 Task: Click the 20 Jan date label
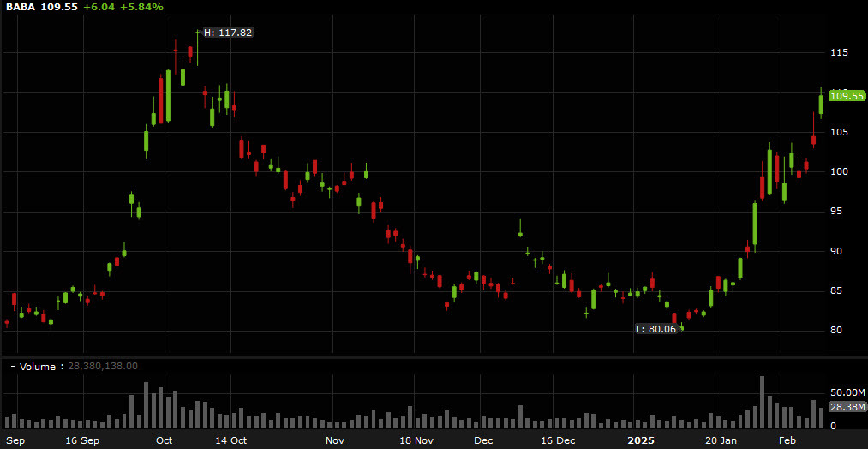click(x=721, y=440)
